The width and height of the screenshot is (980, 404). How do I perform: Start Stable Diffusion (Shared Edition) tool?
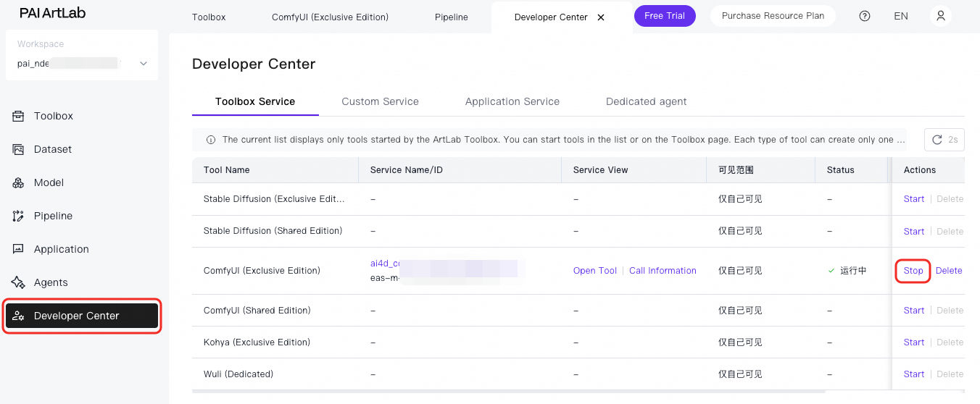coord(913,232)
